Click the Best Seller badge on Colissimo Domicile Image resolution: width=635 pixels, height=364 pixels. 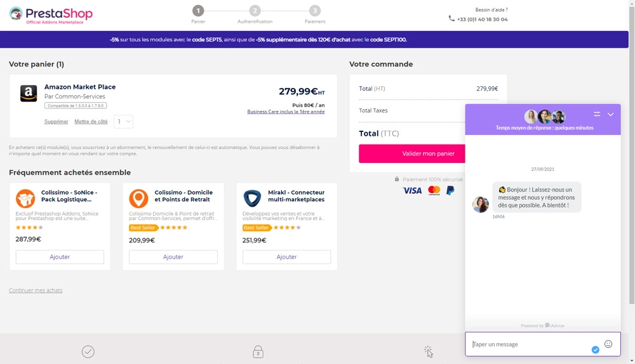[142, 228]
